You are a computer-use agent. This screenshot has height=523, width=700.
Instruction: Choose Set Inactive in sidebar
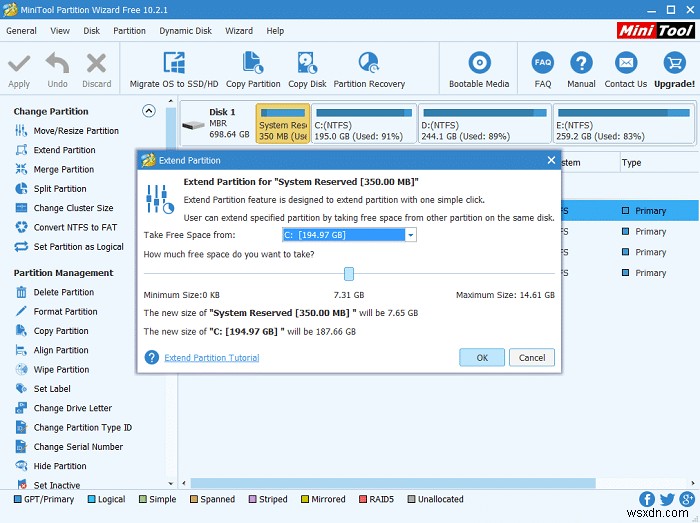(48, 485)
